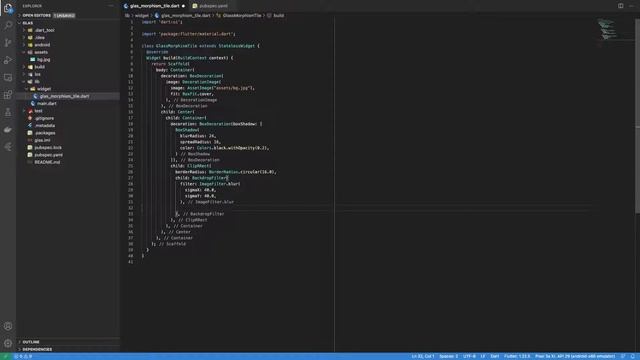640x360 pixels.
Task: Open the Extensions view
Action: coord(8,95)
